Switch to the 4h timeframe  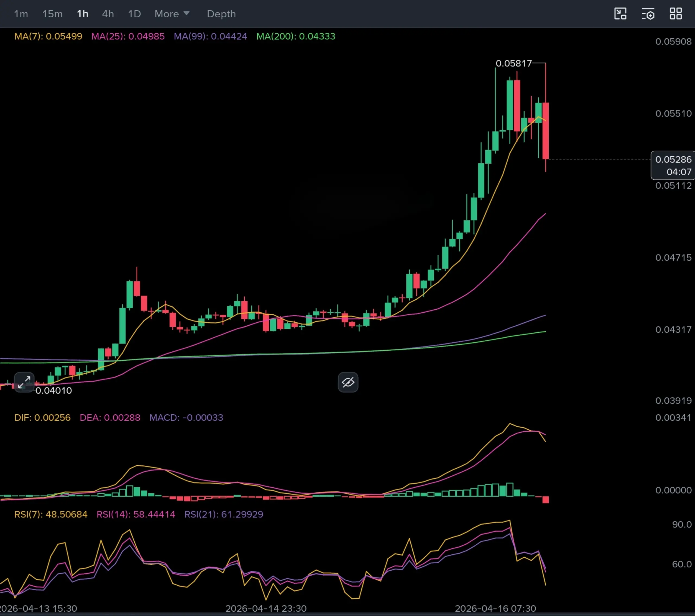tap(108, 14)
